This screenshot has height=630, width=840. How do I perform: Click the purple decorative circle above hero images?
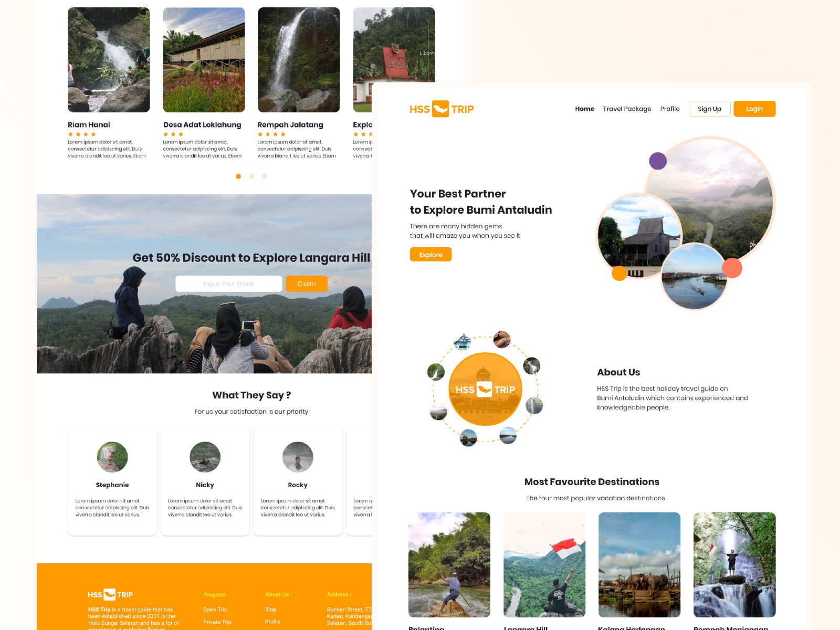658,161
